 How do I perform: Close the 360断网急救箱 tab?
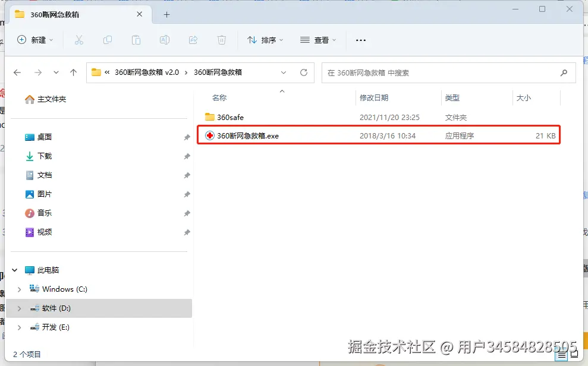point(140,14)
